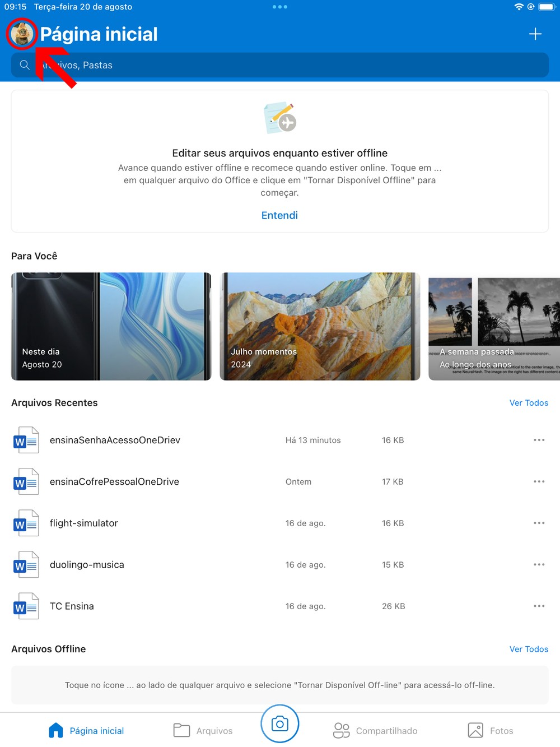The width and height of the screenshot is (560, 747).
Task: Focus the files and folders search field
Action: pos(280,65)
